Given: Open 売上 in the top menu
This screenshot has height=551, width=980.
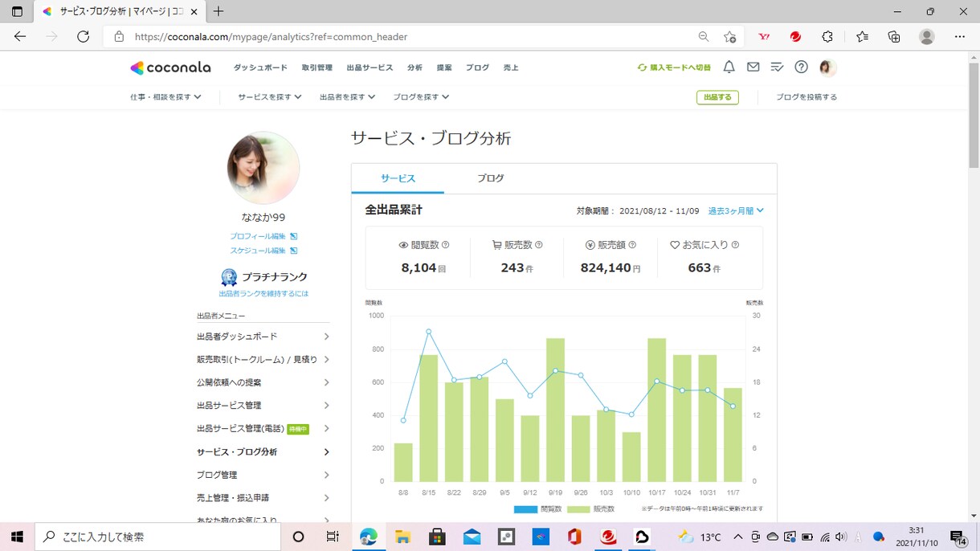Looking at the screenshot, I should tap(511, 67).
